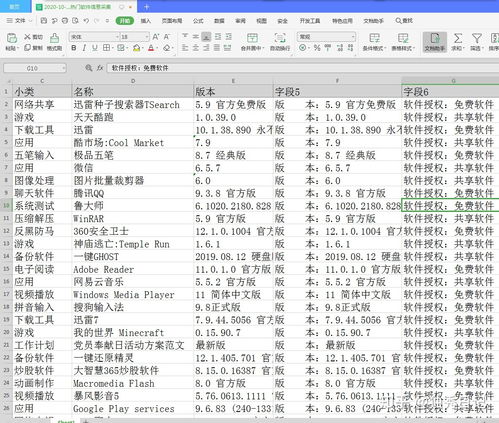Click the Cut (剪切) scissors icon

pos(28,37)
